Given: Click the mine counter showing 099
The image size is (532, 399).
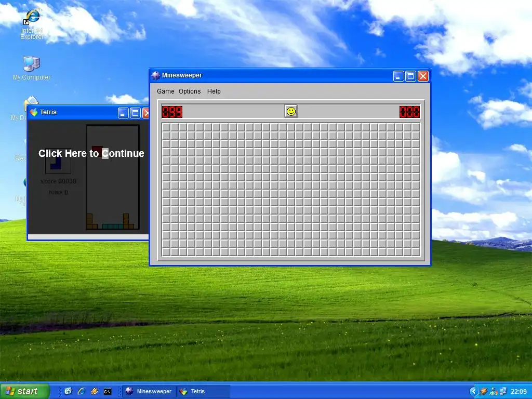Looking at the screenshot, I should click(172, 112).
